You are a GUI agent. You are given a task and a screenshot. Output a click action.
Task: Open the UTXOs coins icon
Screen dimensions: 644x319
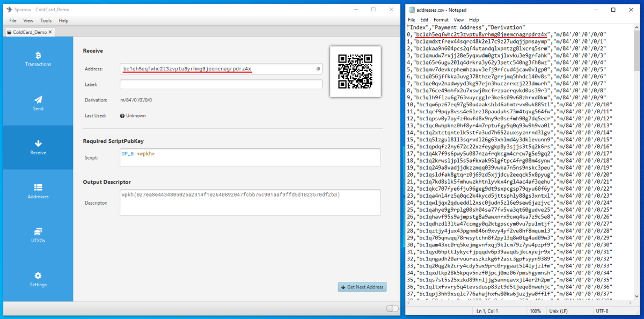coord(38,231)
